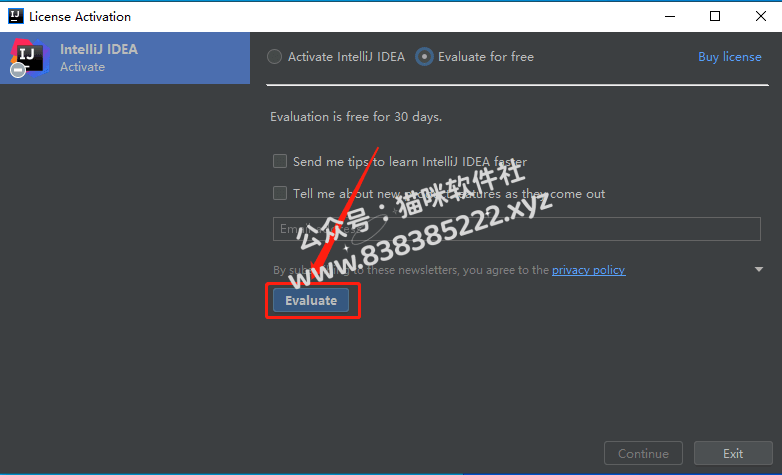Click the Continue button

coord(643,454)
